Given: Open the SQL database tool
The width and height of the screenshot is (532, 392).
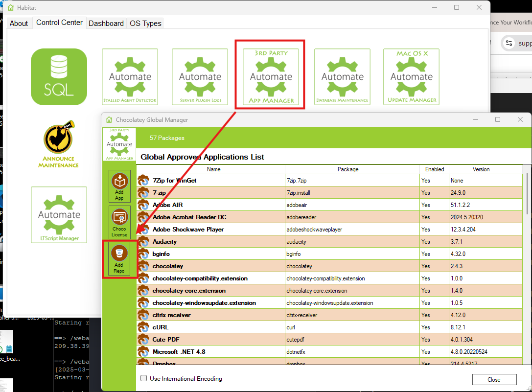Looking at the screenshot, I should coord(59,77).
